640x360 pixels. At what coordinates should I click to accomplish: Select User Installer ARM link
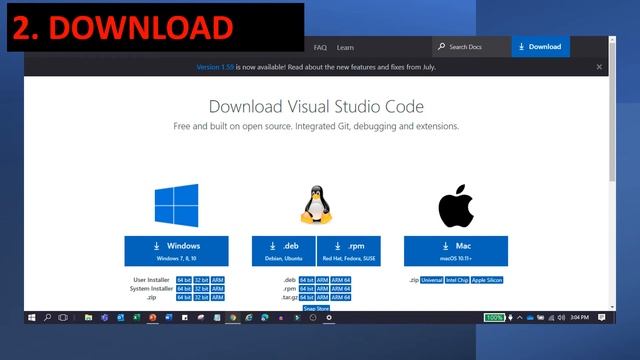pos(218,280)
